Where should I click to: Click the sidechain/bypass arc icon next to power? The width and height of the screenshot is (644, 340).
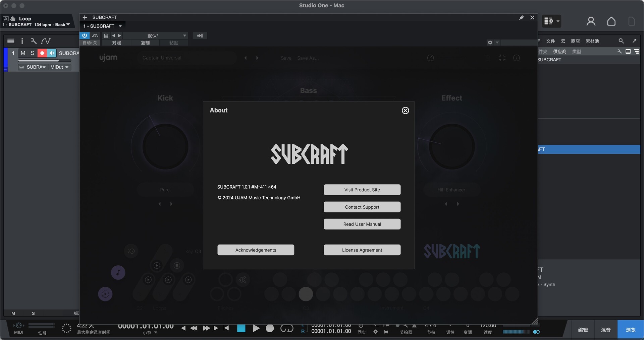coord(95,36)
